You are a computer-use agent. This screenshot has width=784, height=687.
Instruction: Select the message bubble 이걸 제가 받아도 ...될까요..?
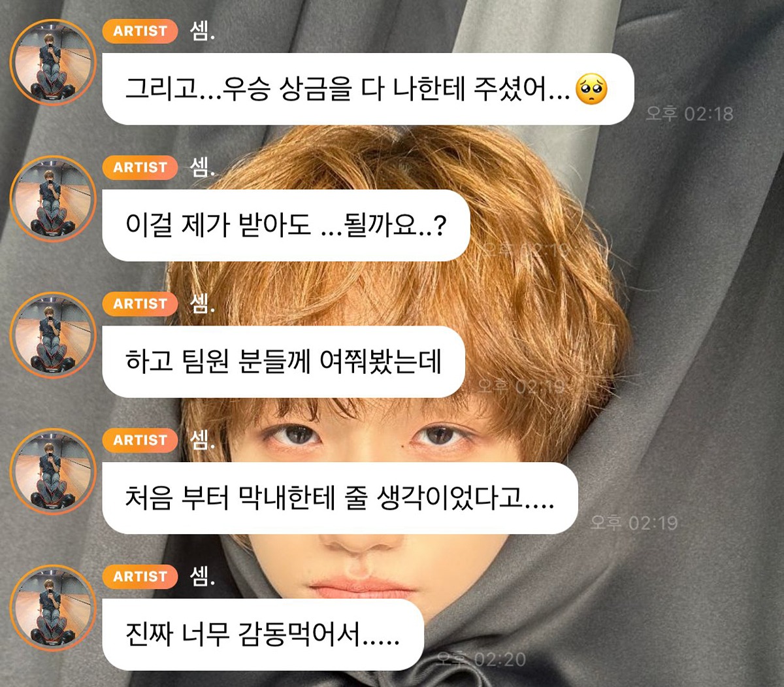point(286,226)
